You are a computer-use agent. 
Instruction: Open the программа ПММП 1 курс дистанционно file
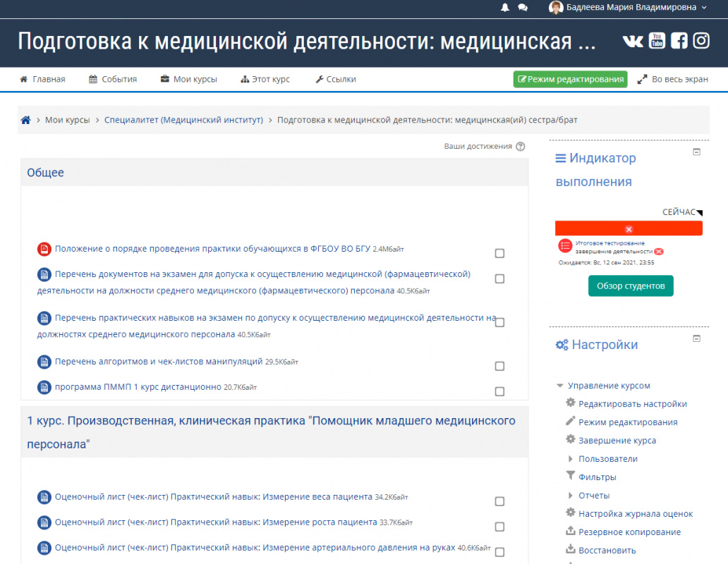coord(138,387)
